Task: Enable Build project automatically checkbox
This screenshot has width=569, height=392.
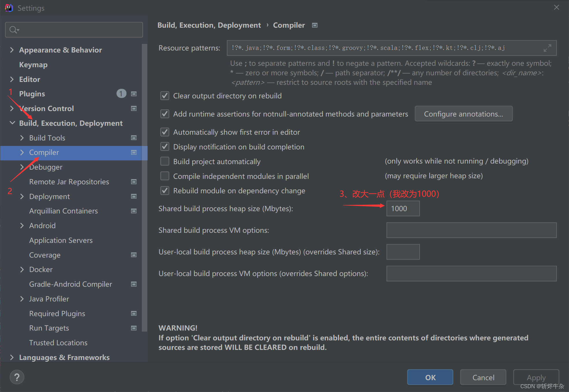Action: coord(165,161)
